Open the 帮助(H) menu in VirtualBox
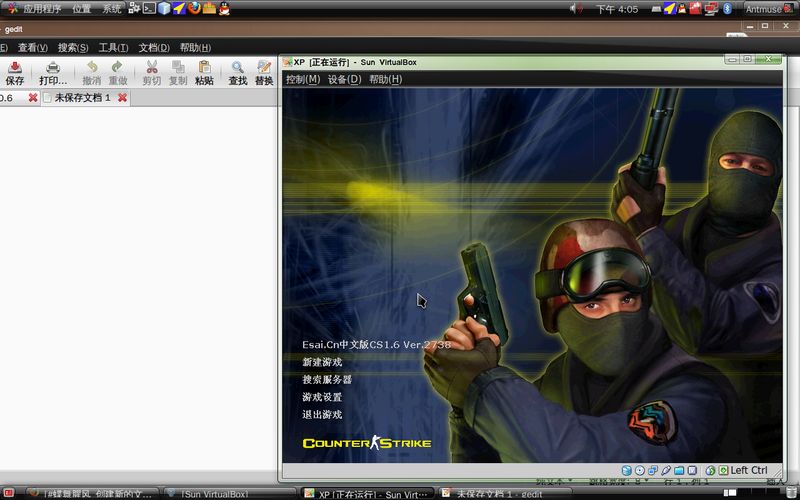The image size is (800, 500). pos(385,79)
